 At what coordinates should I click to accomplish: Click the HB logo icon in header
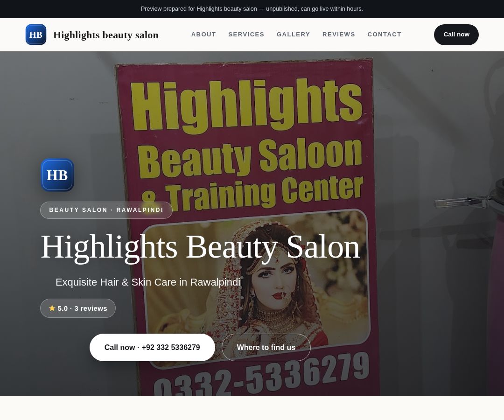tap(35, 35)
